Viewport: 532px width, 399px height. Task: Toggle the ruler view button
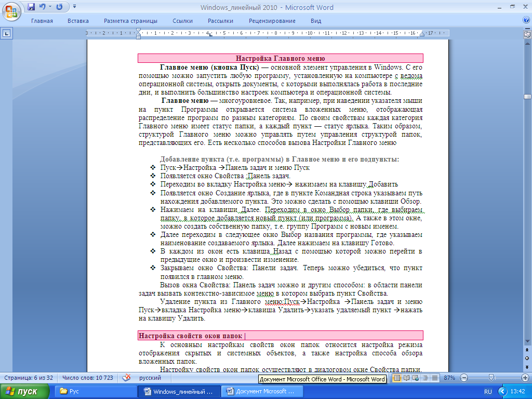point(527,34)
